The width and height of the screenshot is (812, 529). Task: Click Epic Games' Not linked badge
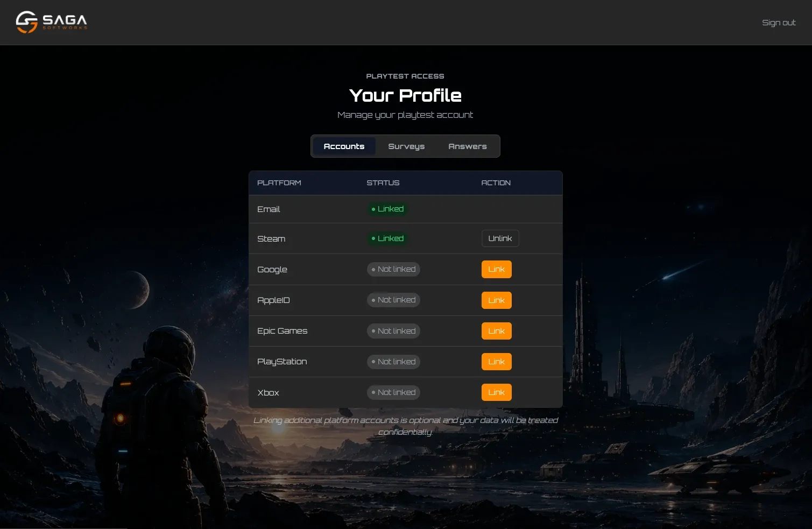pos(393,331)
